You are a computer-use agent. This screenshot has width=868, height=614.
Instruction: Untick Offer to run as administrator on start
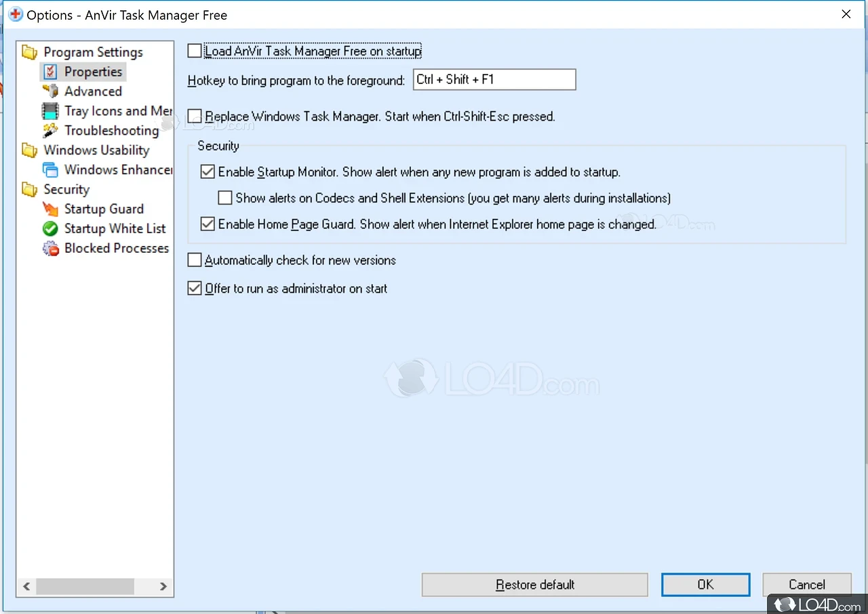[x=195, y=289]
